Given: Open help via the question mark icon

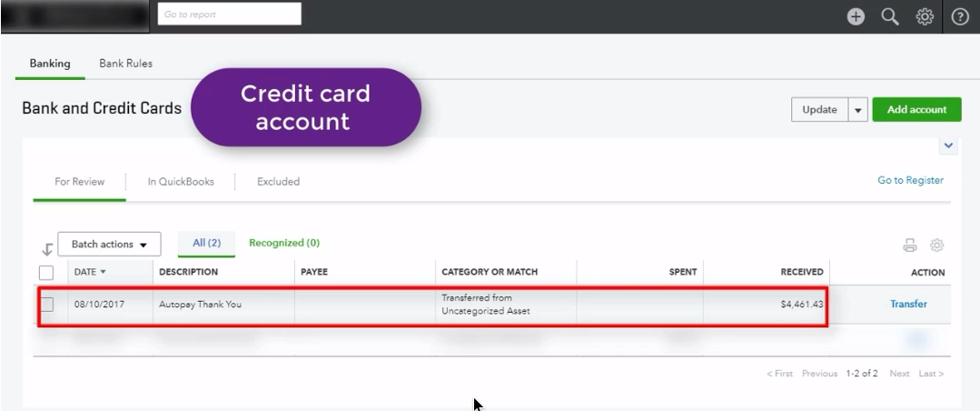Looking at the screenshot, I should pyautogui.click(x=960, y=16).
